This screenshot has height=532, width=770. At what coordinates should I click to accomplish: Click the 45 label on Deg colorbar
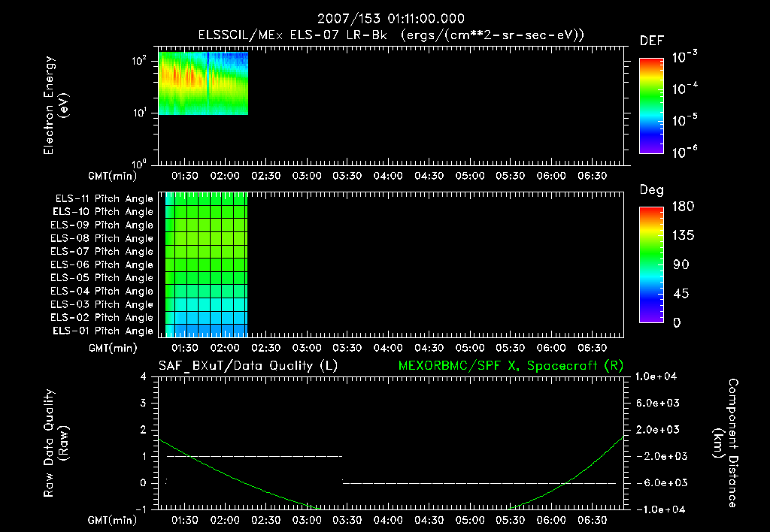tap(681, 294)
